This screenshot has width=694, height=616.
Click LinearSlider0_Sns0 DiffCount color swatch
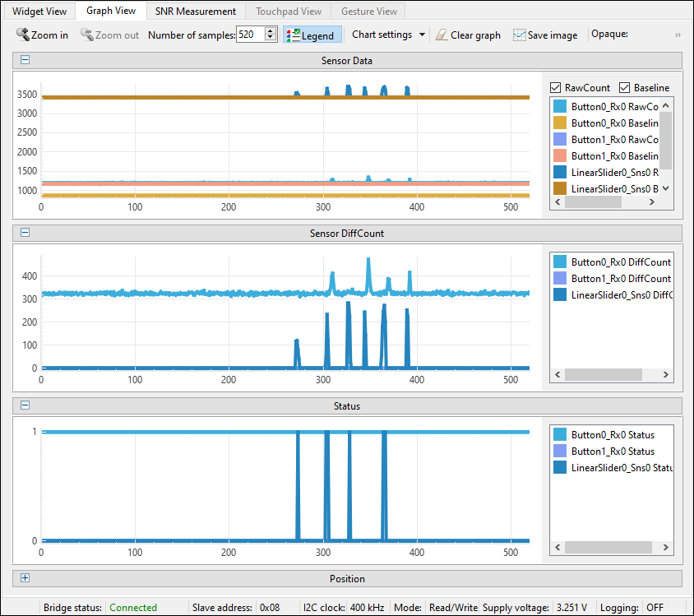coord(560,294)
